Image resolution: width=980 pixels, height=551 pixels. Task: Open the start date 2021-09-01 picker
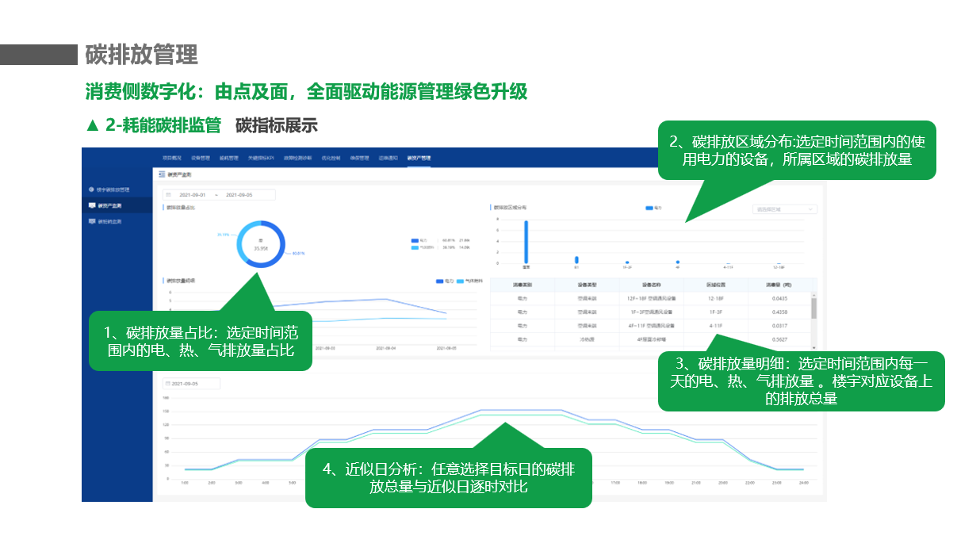pyautogui.click(x=193, y=195)
